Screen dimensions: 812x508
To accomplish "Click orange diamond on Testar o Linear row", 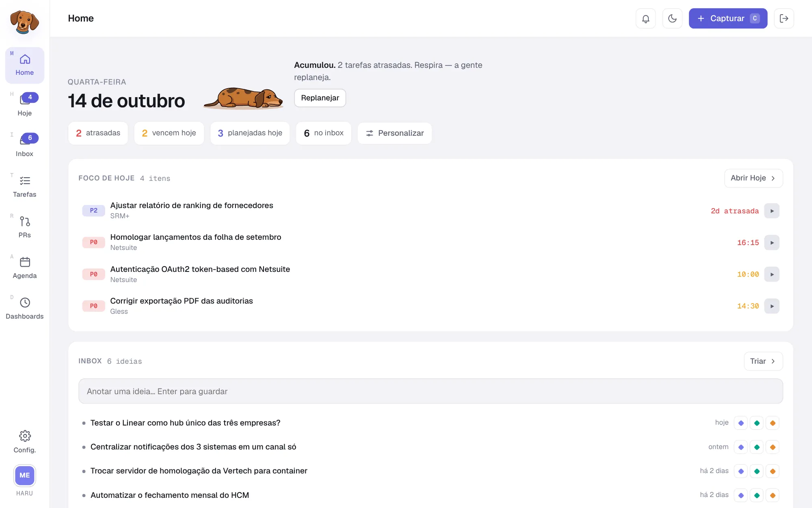I will pyautogui.click(x=773, y=423).
